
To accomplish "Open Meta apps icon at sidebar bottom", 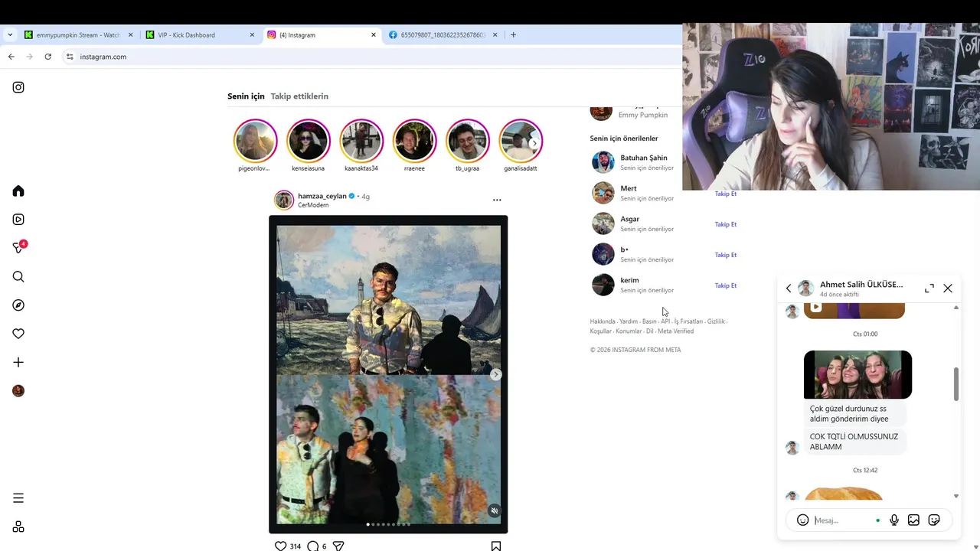I will (18, 527).
